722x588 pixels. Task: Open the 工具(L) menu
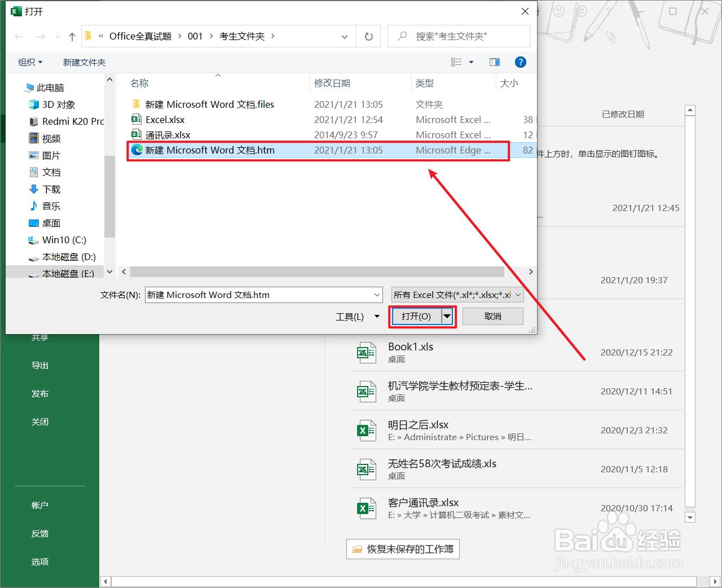pos(358,317)
